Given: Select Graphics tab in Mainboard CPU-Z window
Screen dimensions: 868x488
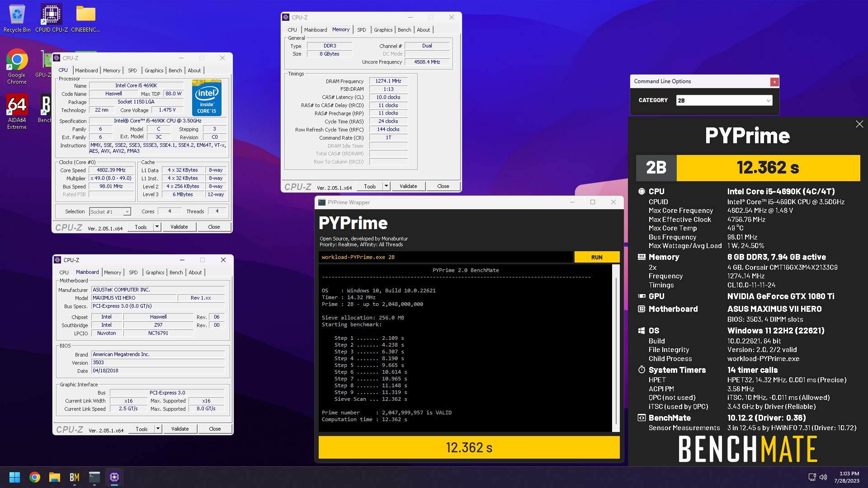Looking at the screenshot, I should [155, 272].
